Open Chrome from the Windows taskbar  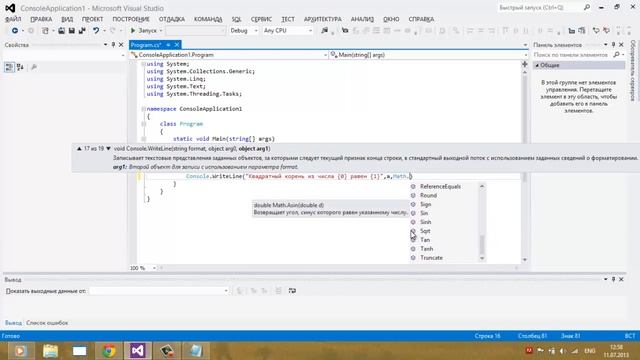109,351
